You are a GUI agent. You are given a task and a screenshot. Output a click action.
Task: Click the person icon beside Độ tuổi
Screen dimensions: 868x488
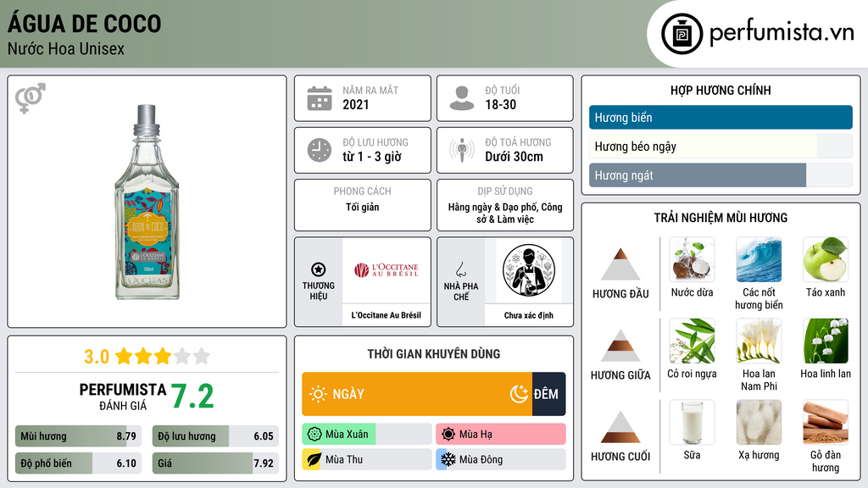pyautogui.click(x=462, y=98)
